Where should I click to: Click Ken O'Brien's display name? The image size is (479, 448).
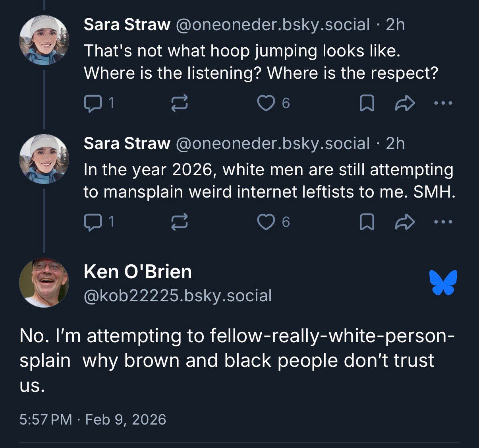(138, 272)
